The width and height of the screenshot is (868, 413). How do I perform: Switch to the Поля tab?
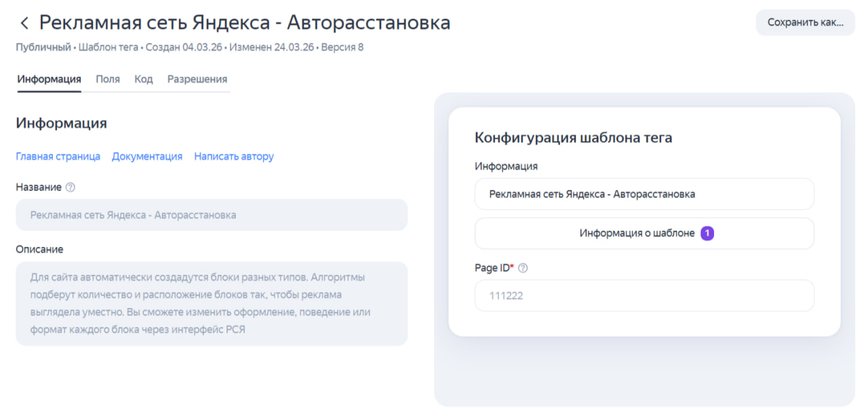coord(108,79)
